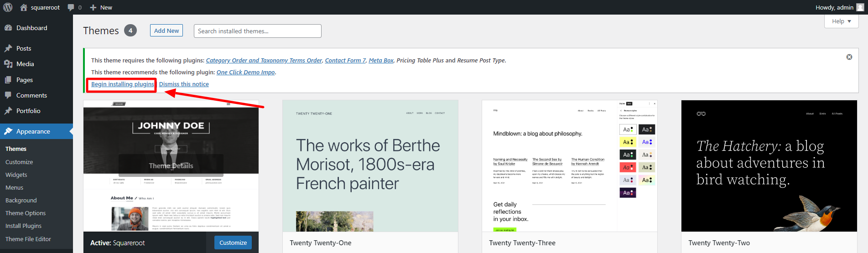The height and width of the screenshot is (253, 868).
Task: Click the Twenty Twenty-Three theme name
Action: 522,243
